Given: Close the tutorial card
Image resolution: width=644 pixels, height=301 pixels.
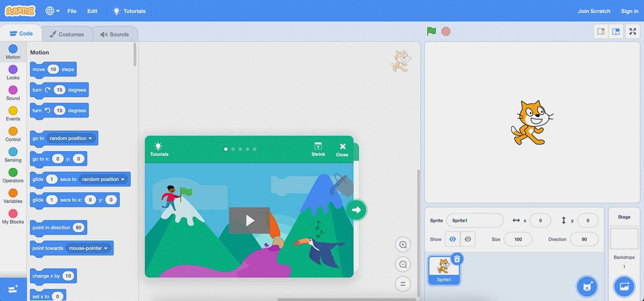Looking at the screenshot, I should (342, 150).
